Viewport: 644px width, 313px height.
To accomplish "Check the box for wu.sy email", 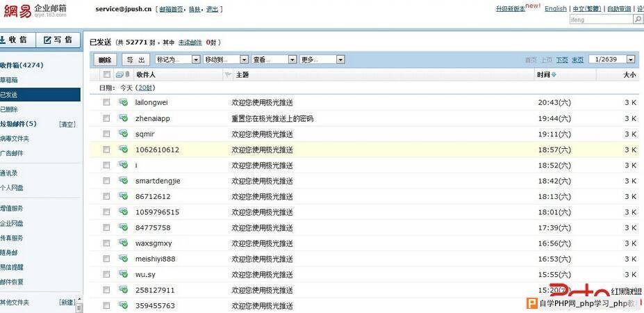I will point(106,274).
